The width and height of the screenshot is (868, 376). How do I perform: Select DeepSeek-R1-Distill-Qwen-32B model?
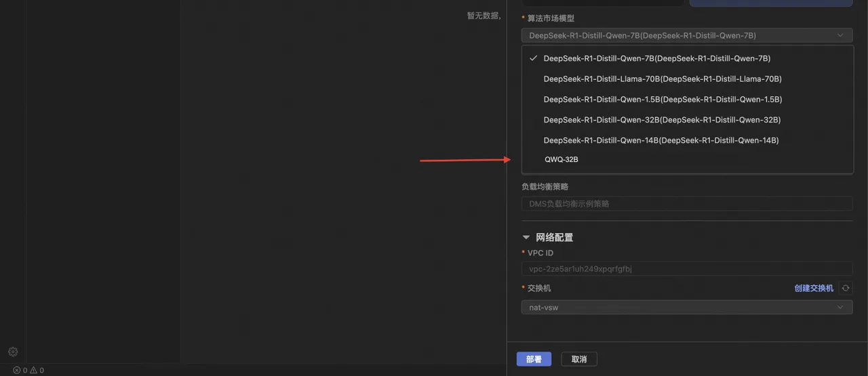point(687,120)
